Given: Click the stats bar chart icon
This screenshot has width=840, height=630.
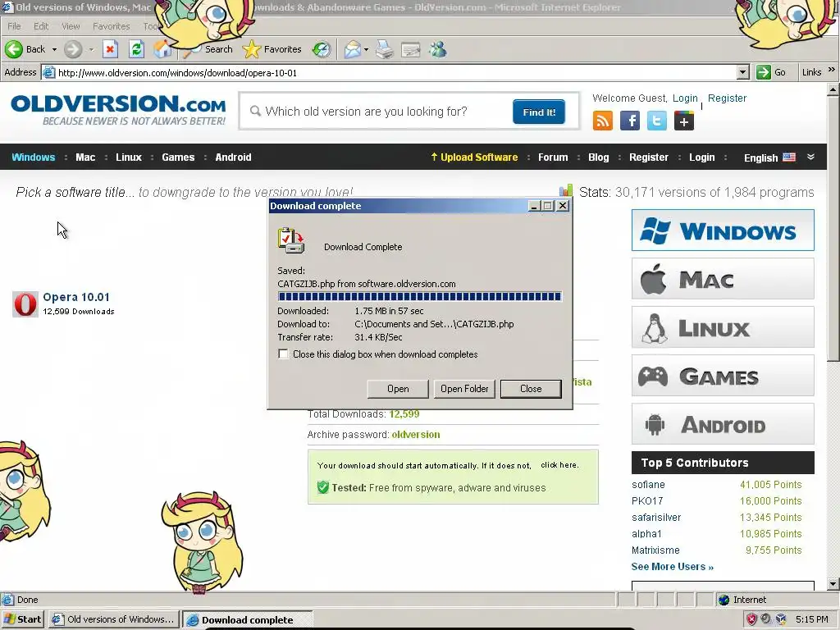Looking at the screenshot, I should coord(566,190).
